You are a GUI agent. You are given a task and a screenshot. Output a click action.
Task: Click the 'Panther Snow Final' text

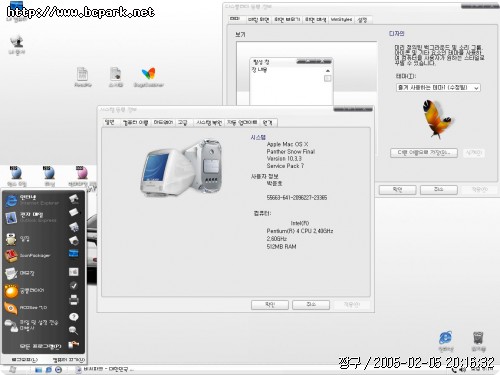(291, 151)
